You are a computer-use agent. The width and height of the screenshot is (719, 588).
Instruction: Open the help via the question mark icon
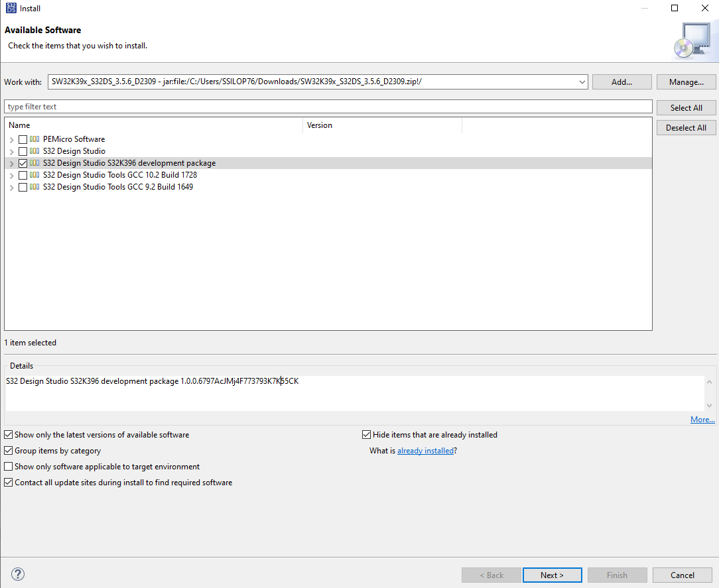tap(17, 574)
